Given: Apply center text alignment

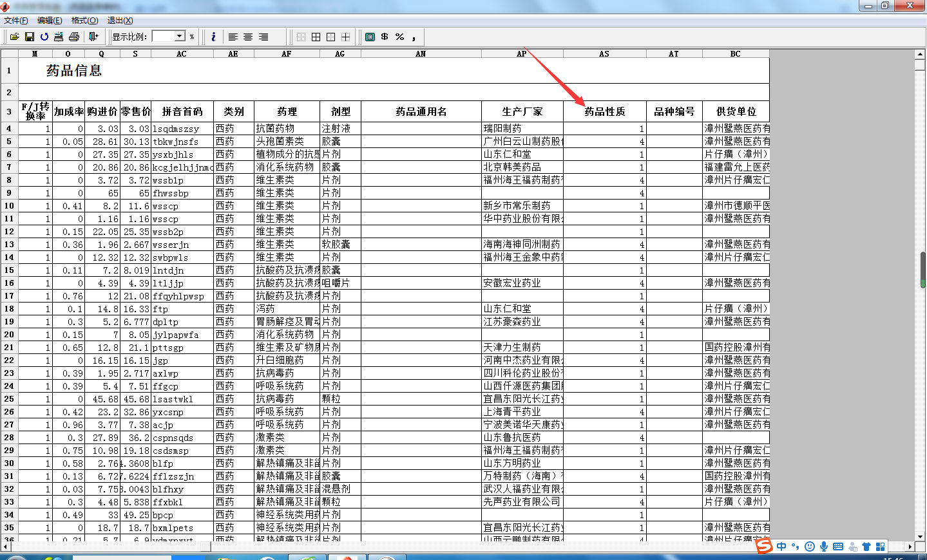Looking at the screenshot, I should (x=248, y=37).
